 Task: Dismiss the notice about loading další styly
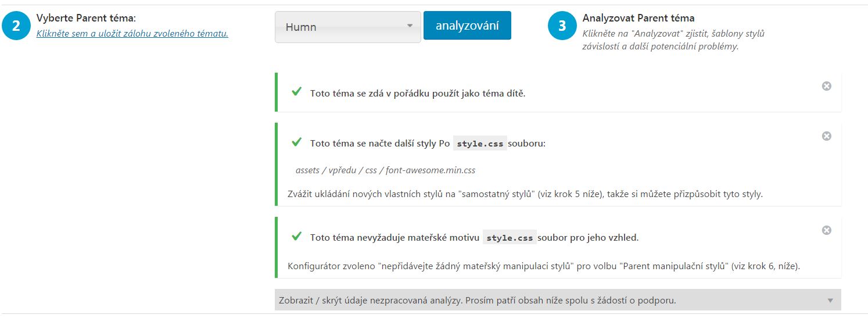(826, 136)
